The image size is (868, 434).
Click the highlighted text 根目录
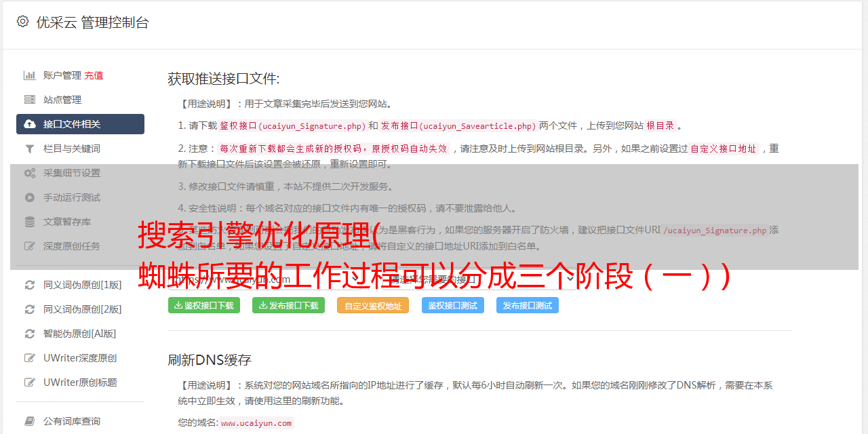coord(660,126)
